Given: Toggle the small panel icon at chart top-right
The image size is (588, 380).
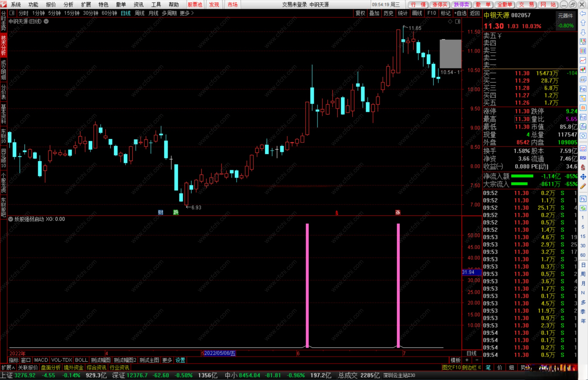Looking at the screenshot, I should coord(458,22).
